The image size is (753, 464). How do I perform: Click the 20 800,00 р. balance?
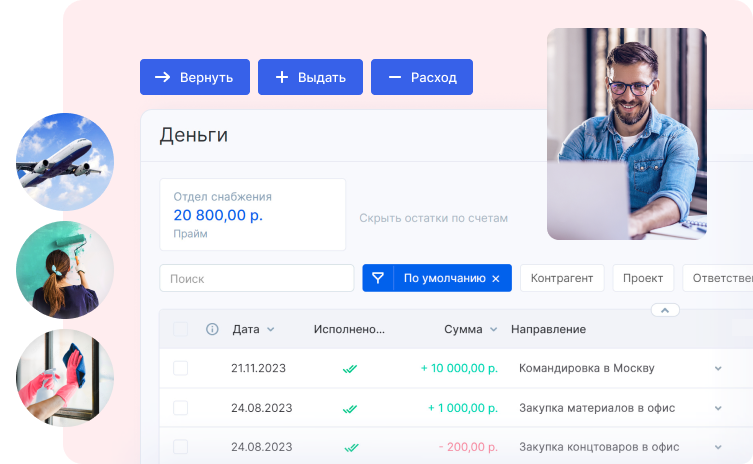point(218,215)
